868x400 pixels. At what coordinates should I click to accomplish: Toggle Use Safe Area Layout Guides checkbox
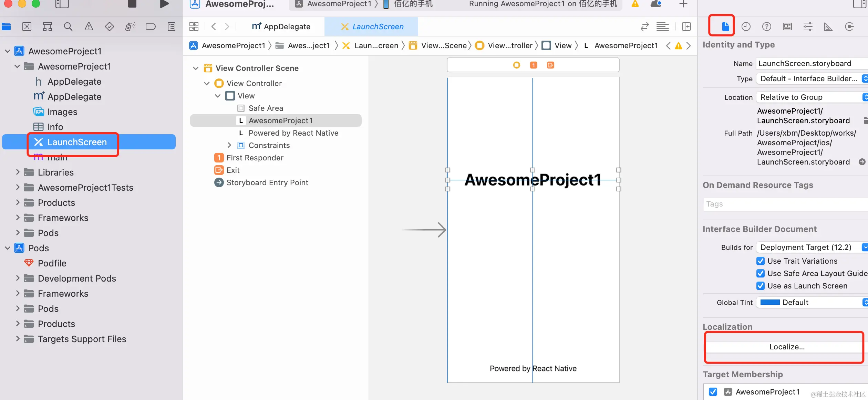click(x=761, y=273)
